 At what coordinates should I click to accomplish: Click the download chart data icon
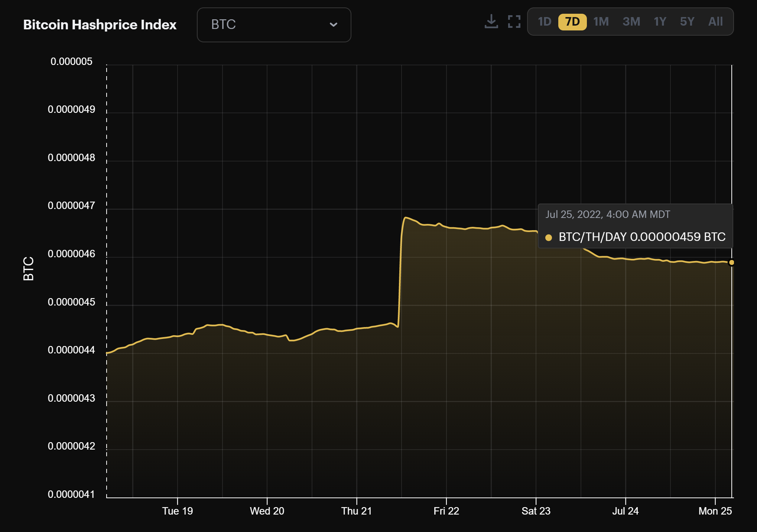[492, 22]
